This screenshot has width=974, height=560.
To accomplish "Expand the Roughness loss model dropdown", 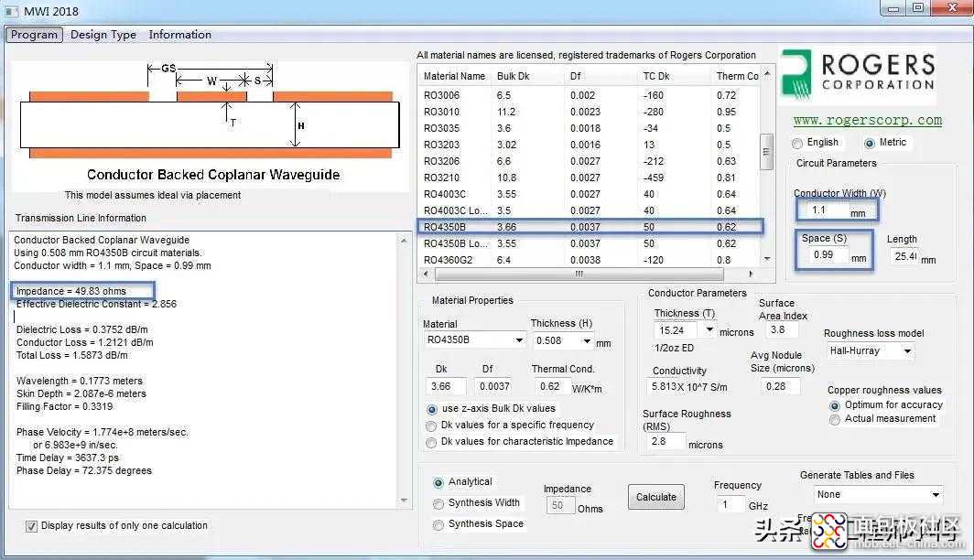I will 907,351.
